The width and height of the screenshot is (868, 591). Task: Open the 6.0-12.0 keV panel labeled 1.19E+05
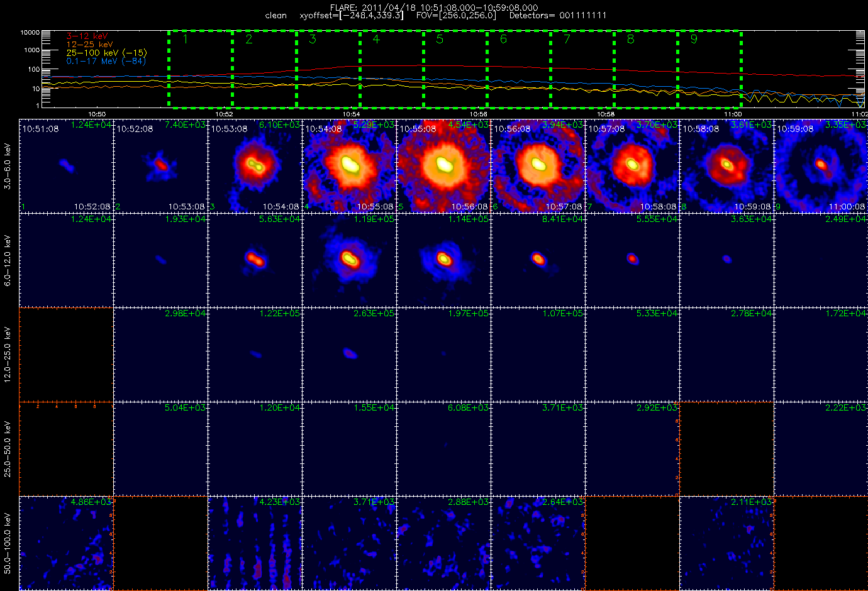(349, 260)
